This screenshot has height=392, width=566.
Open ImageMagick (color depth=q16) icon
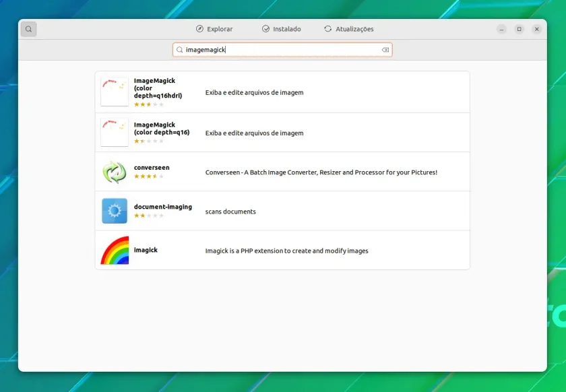[115, 133]
